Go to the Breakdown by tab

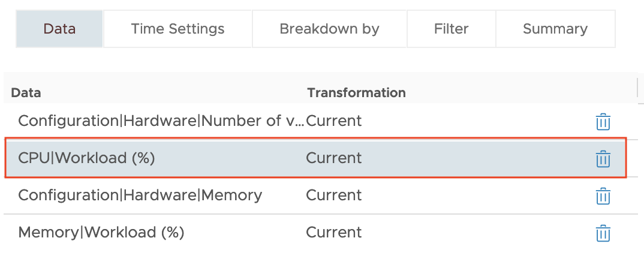point(329,29)
